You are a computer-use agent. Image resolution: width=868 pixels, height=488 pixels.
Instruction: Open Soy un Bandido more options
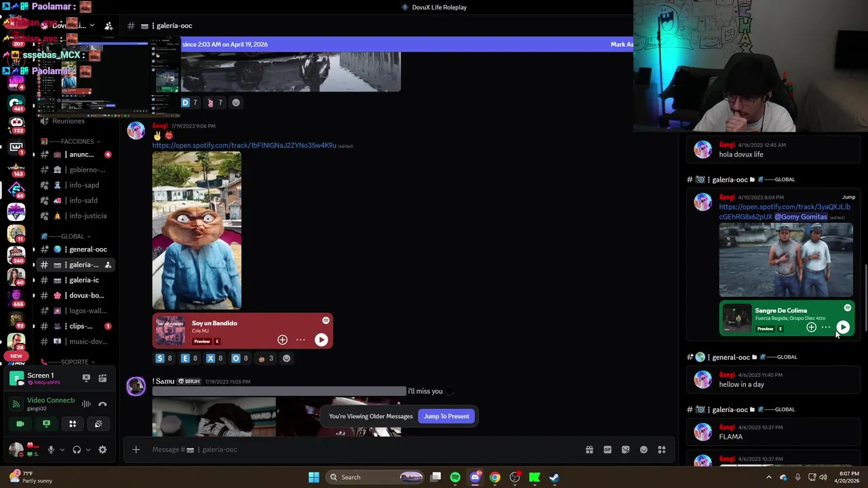[x=300, y=340]
